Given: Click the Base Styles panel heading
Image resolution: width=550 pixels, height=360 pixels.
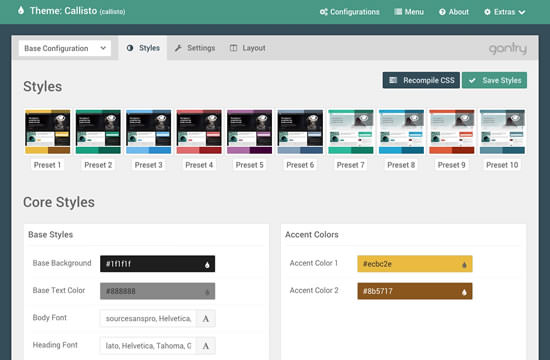Looking at the screenshot, I should (51, 234).
